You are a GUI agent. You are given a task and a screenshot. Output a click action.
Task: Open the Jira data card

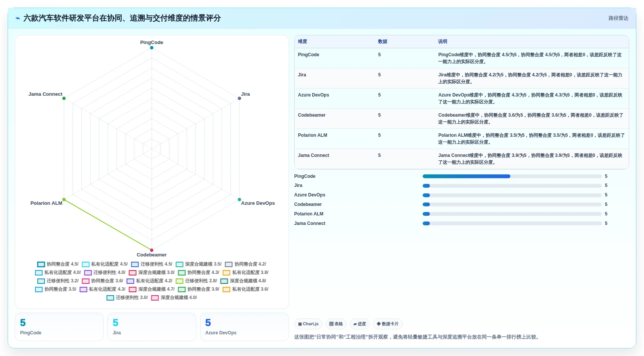(152, 327)
